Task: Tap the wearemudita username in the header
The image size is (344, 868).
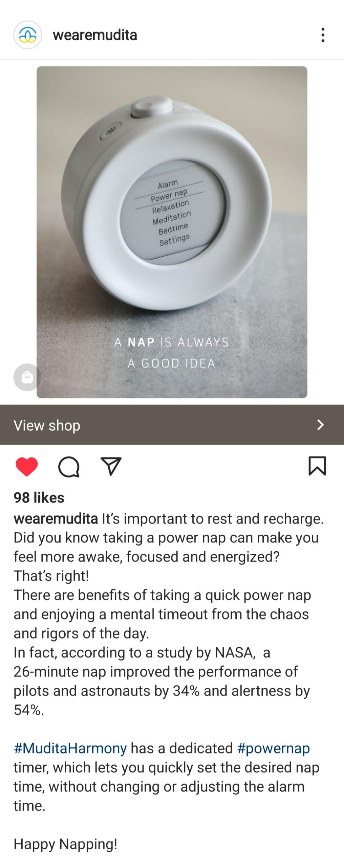Action: [x=95, y=35]
